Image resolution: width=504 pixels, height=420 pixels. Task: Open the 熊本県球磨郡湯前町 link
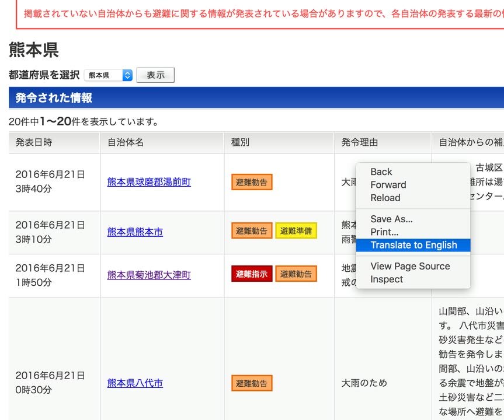(x=149, y=182)
